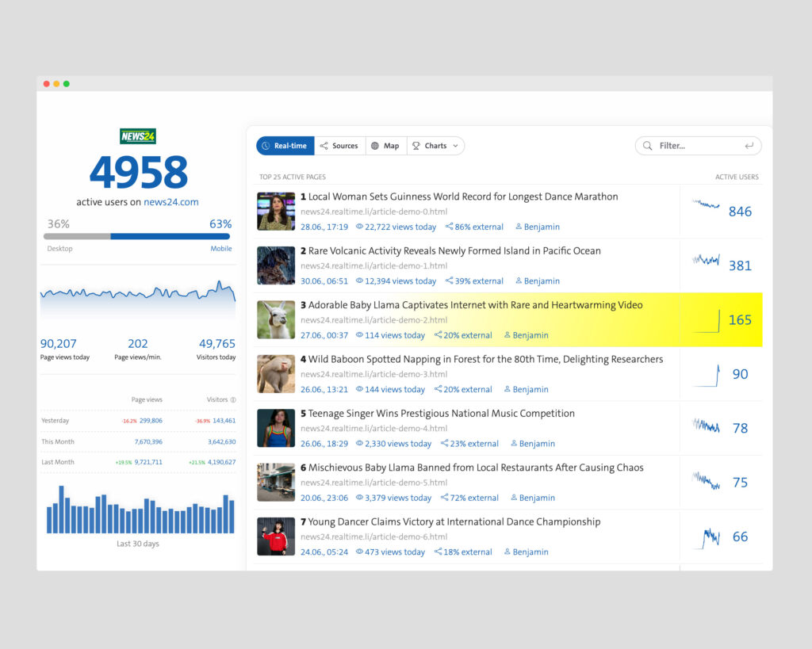Open the Adorable Baby Llama article
The width and height of the screenshot is (812, 649).
coord(475,305)
